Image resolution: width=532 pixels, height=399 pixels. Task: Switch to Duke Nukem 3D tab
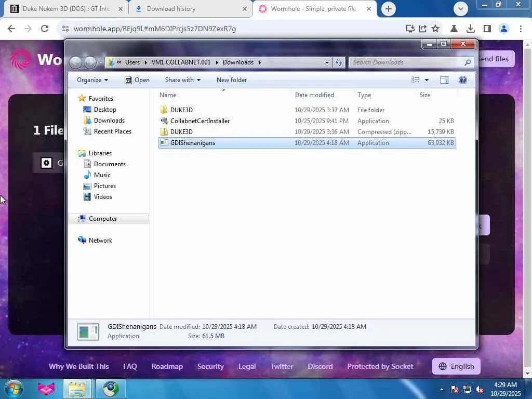[66, 9]
